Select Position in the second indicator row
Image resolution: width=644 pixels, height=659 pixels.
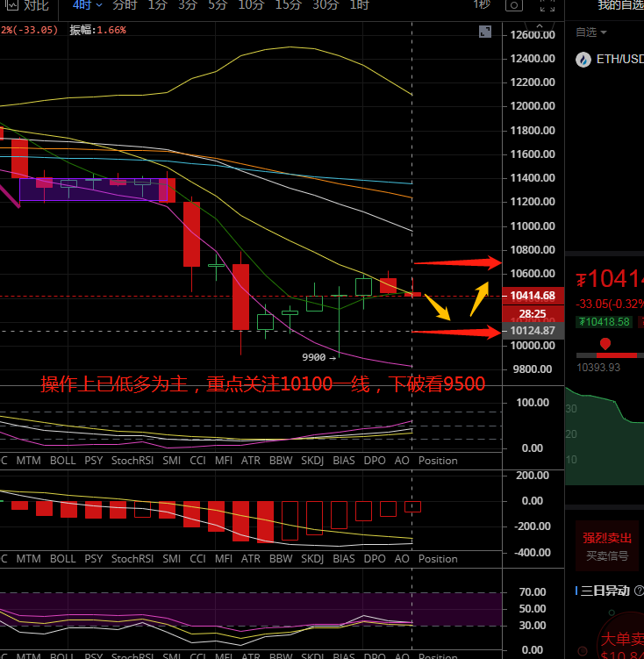(x=438, y=559)
